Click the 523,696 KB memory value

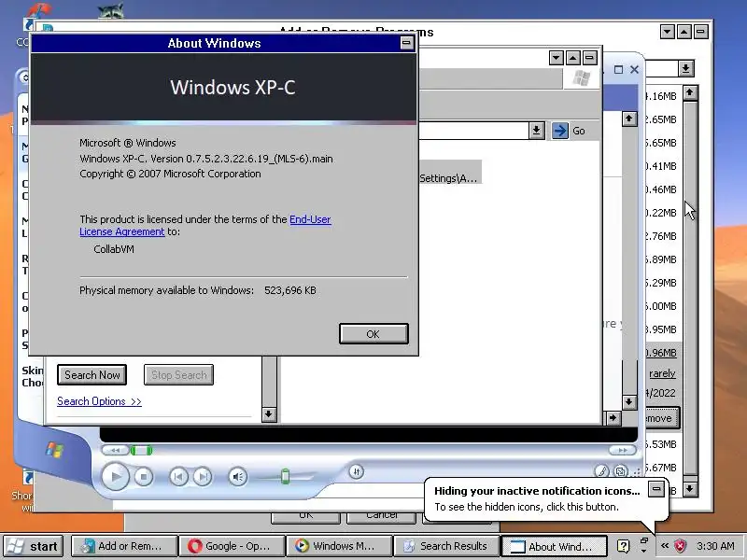point(290,290)
